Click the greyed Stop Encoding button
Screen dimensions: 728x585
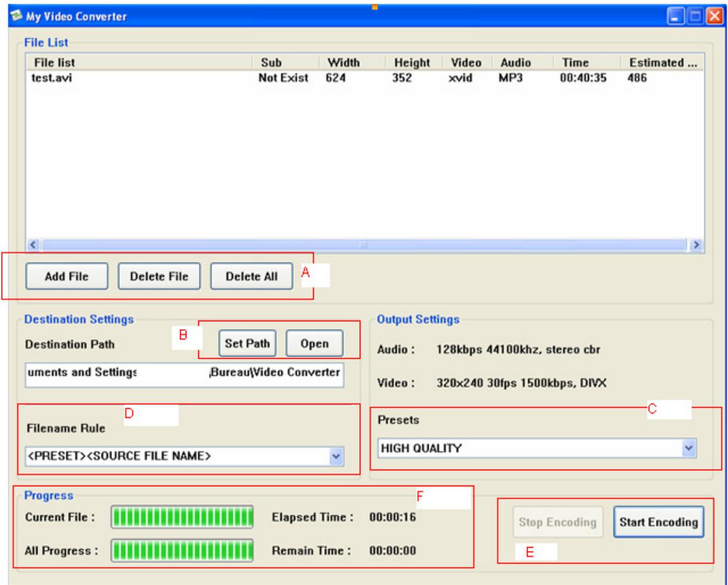coord(558,522)
